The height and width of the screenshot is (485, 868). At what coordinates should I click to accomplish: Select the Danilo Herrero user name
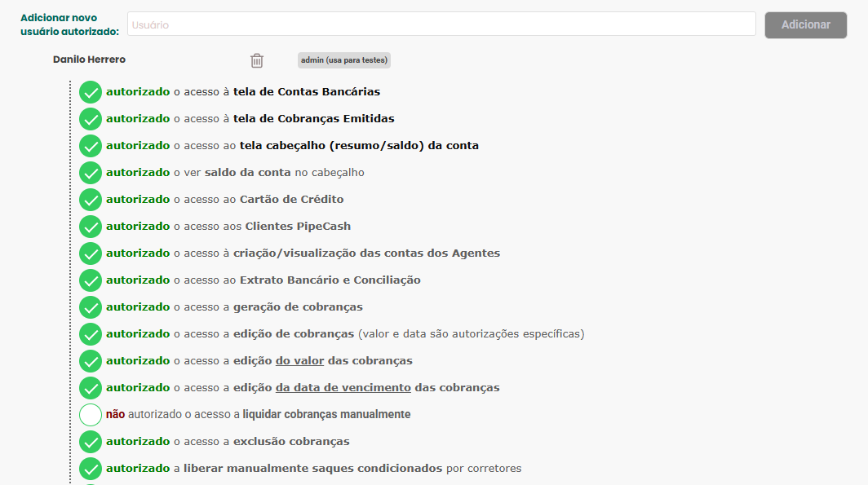[x=90, y=60]
